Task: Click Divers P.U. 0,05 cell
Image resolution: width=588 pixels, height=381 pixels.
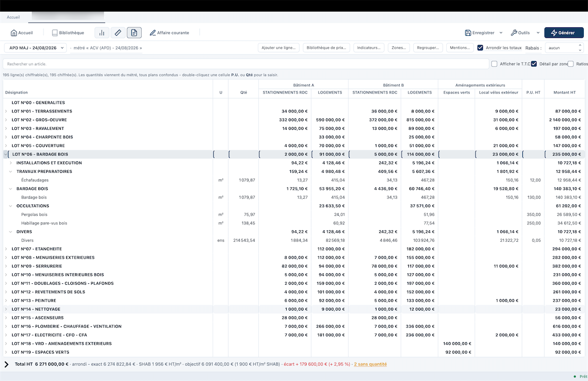Action: click(x=533, y=240)
